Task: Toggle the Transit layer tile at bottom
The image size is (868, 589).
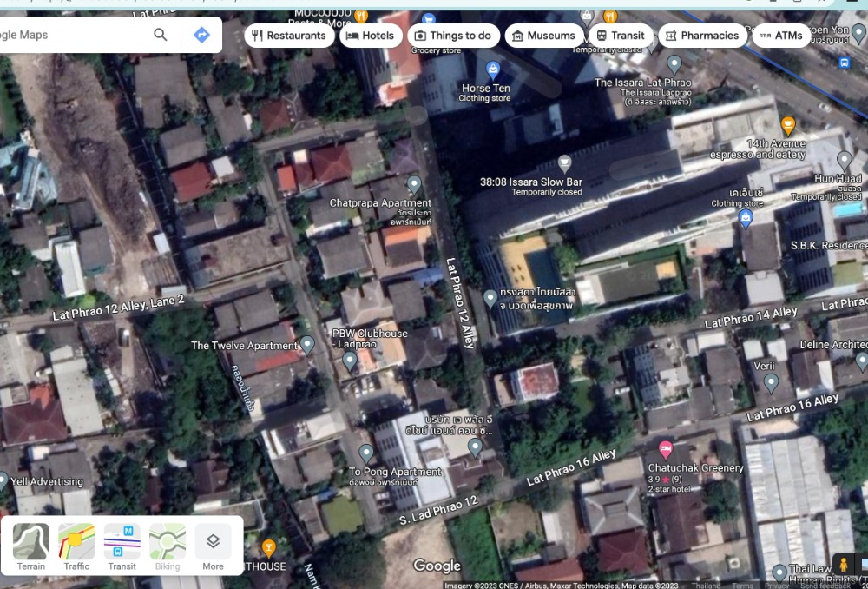Action: pos(122,546)
